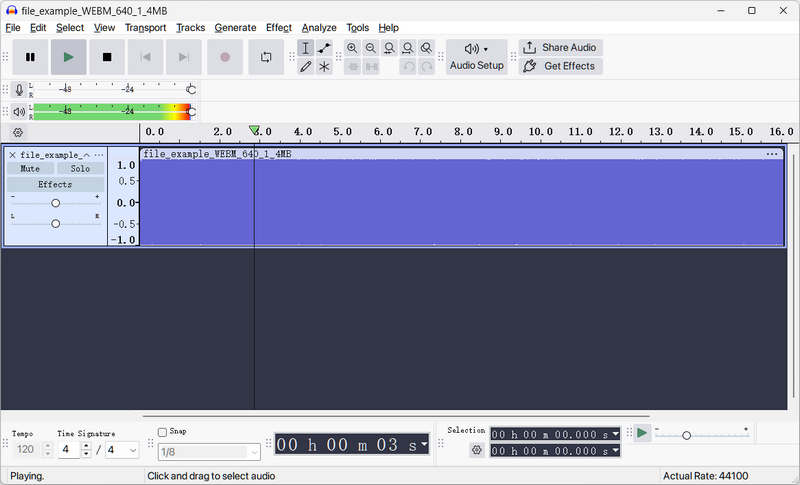Click the speaker playback meter icon
Viewport: 800px width, 485px height.
19,111
